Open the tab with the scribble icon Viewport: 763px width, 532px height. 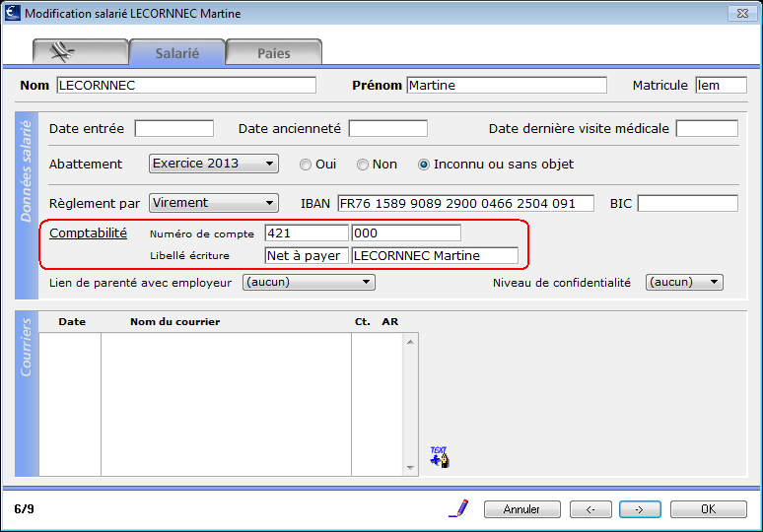point(80,52)
